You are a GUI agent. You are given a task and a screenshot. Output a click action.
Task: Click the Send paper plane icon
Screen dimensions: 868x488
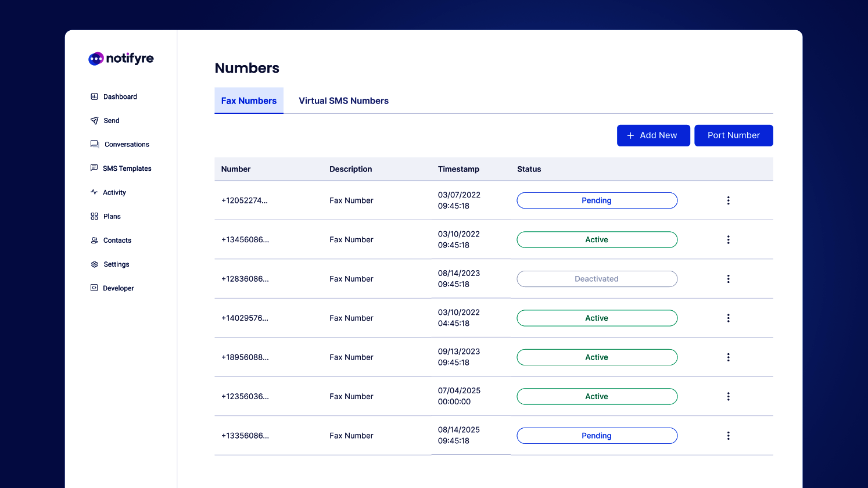point(94,121)
